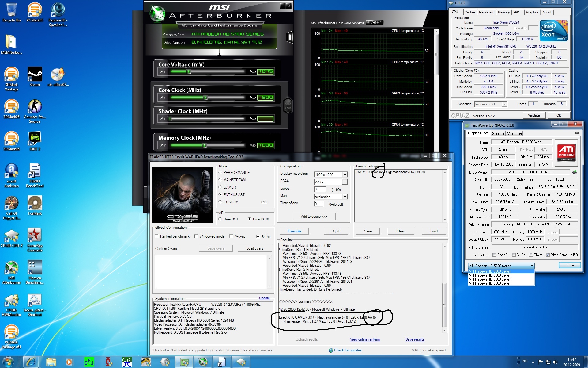Click the Save results link
The image size is (588, 368).
point(415,339)
